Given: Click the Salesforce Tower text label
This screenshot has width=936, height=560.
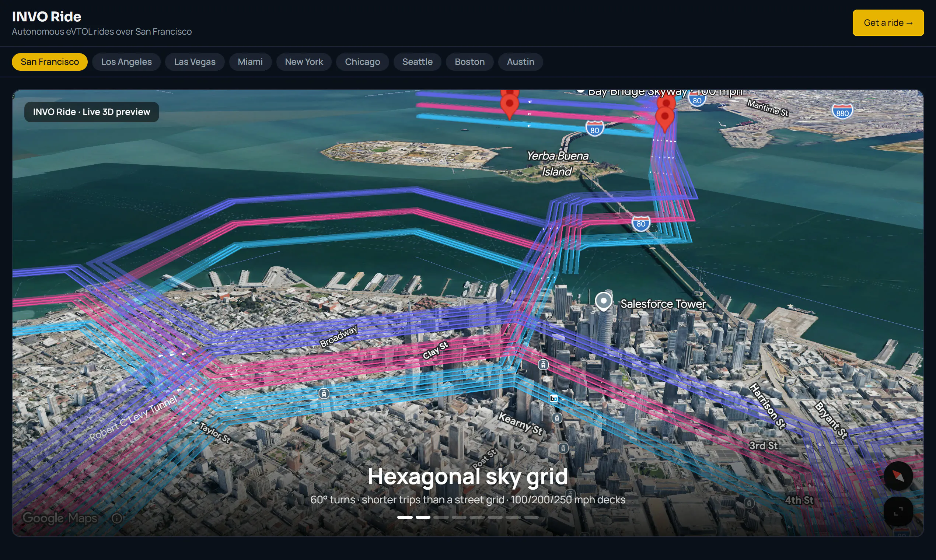Looking at the screenshot, I should tap(663, 304).
